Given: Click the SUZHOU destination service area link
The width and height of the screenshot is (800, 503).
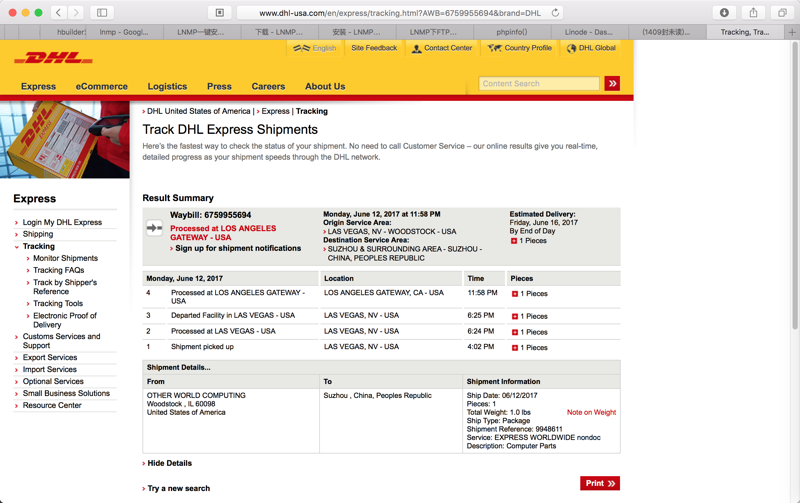Looking at the screenshot, I should 405,254.
